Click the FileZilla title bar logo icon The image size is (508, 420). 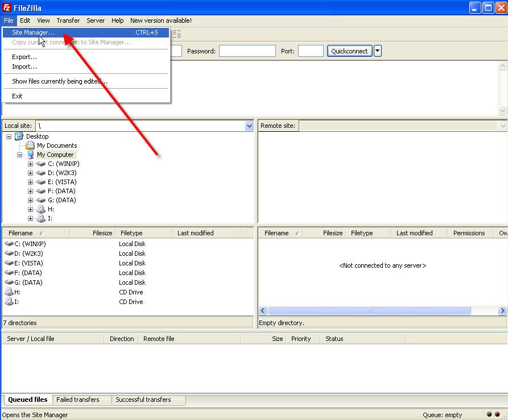click(x=7, y=7)
